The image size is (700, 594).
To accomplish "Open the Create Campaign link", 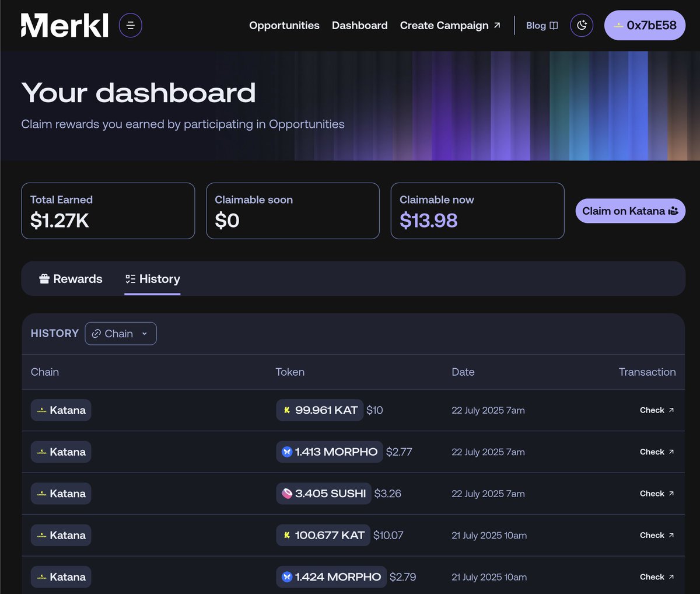I will (450, 26).
